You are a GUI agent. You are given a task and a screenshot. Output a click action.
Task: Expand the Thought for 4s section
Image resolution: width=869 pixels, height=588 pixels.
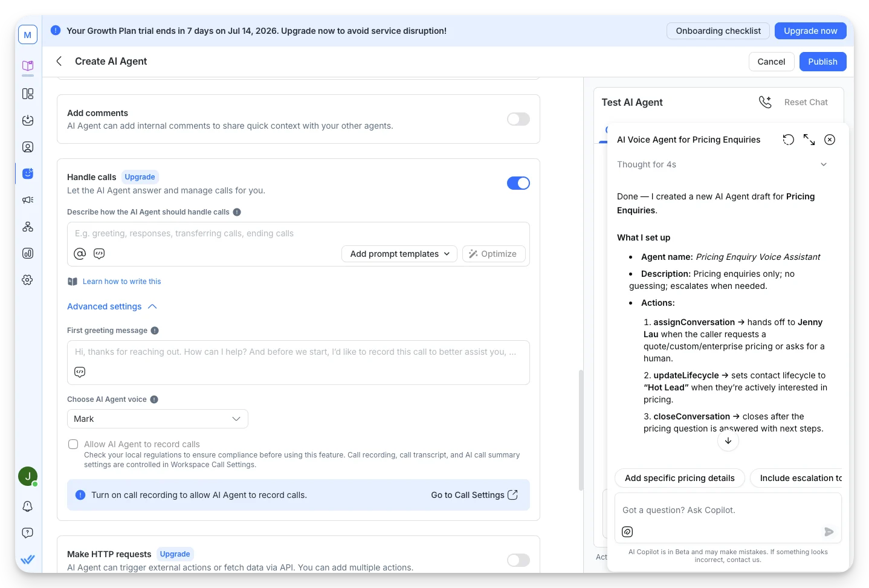tap(722, 164)
